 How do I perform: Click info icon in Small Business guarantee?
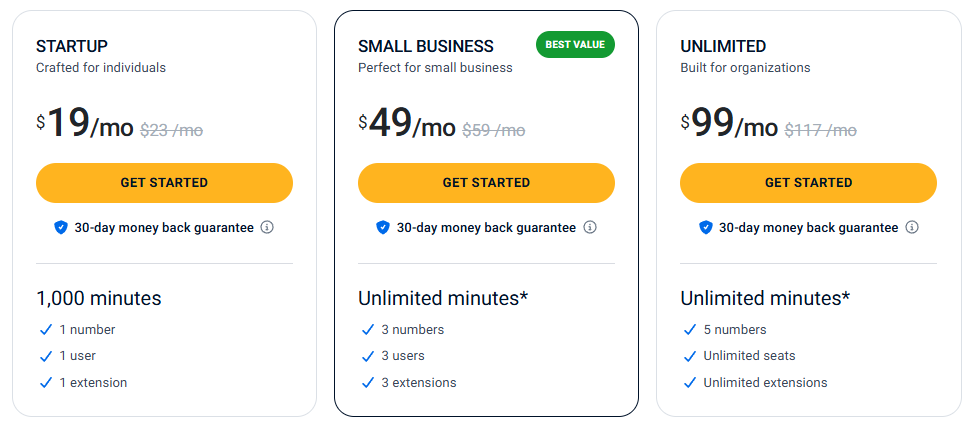pyautogui.click(x=590, y=227)
